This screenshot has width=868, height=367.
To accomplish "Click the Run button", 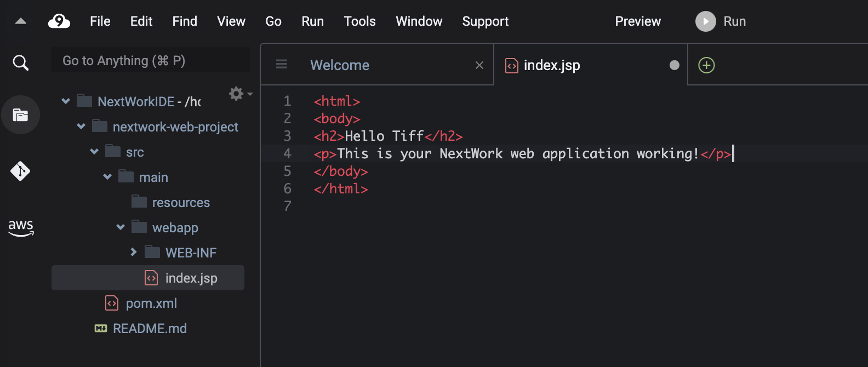I will (x=721, y=21).
